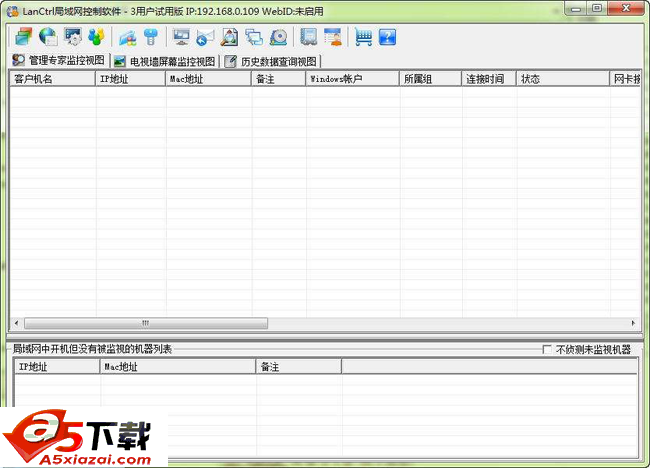Click the globe with page toolbar icon
Image resolution: width=650 pixels, height=468 pixels.
tap(48, 37)
